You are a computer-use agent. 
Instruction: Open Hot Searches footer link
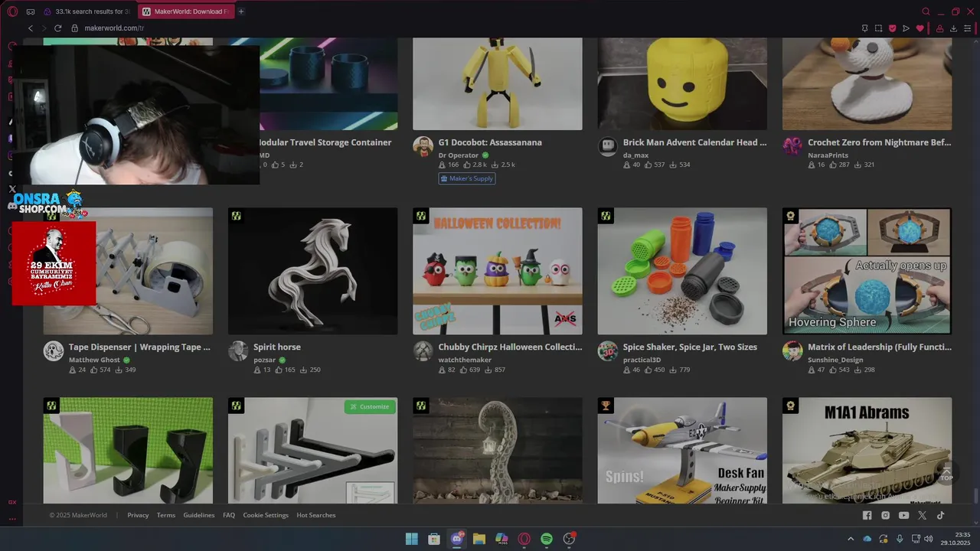coord(316,515)
